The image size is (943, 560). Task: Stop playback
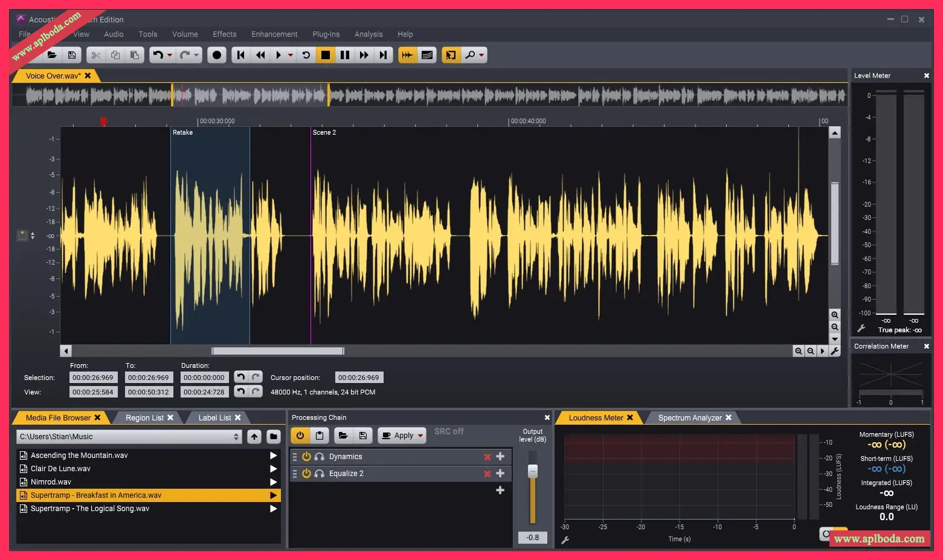pyautogui.click(x=326, y=55)
